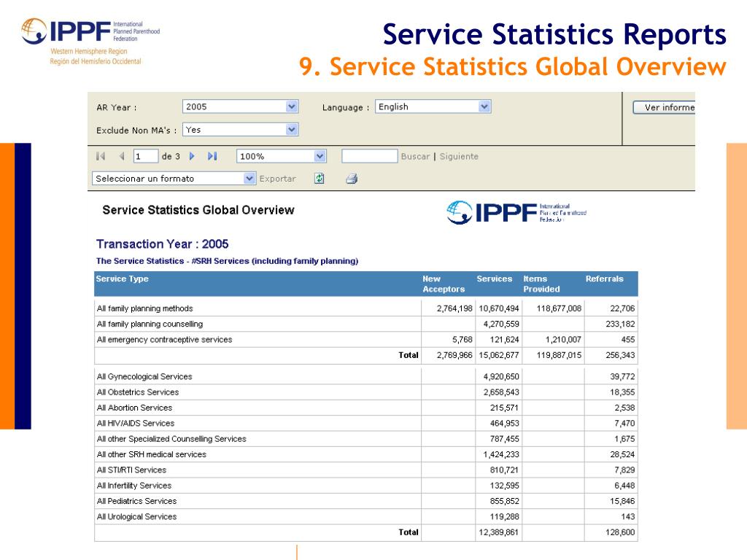Click the Ver informe button
Image resolution: width=747 pixels, height=560 pixels.
664,108
